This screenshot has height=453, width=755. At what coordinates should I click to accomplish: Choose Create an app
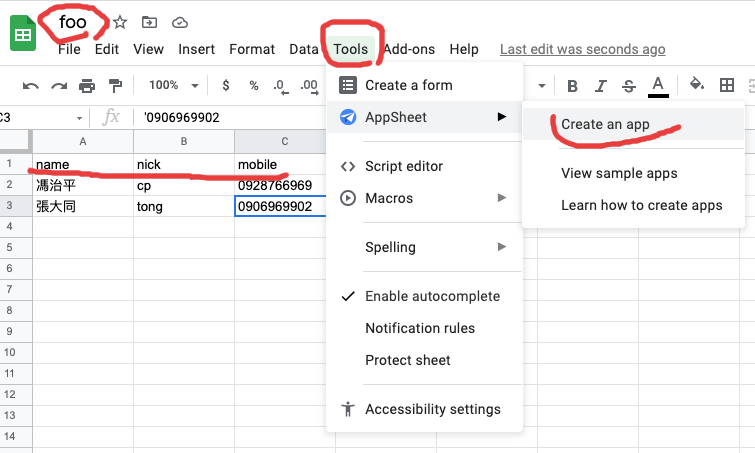point(605,125)
